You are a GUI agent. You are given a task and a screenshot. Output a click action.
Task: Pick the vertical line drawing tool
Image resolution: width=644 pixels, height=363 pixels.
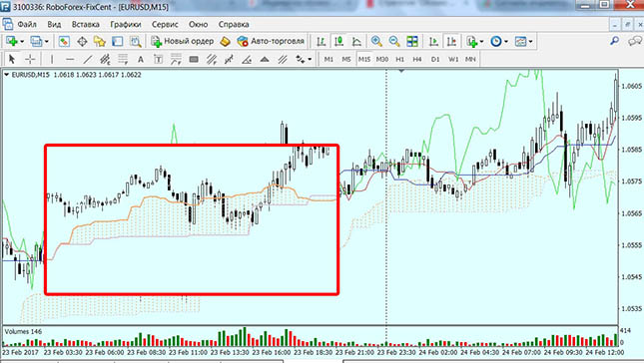coord(52,60)
